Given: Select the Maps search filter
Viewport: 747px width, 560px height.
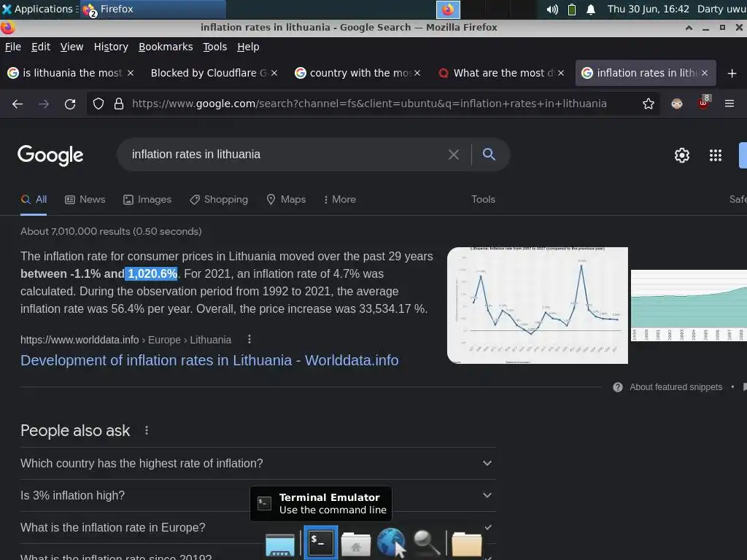Looking at the screenshot, I should point(286,200).
